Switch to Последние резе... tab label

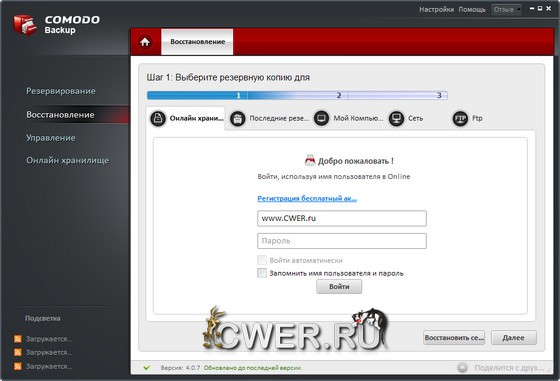coord(279,118)
